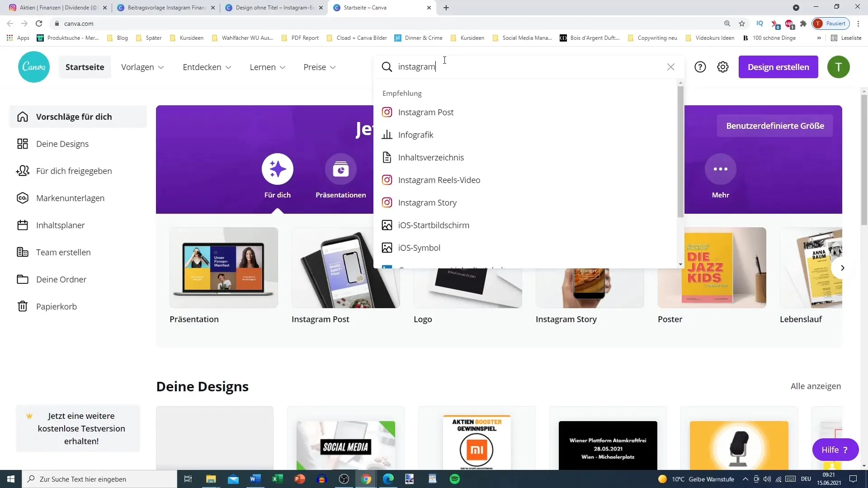Open Markenunterlagen in sidebar
Viewport: 868px width, 488px height.
point(78,198)
